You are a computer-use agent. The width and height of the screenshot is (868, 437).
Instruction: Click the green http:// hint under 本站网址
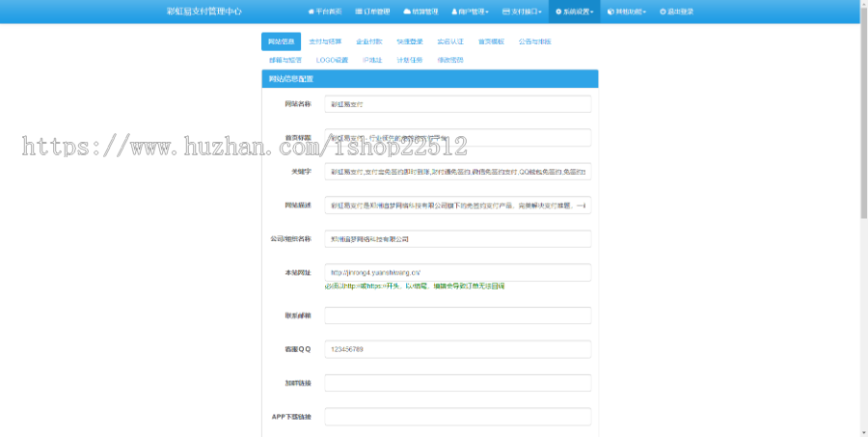click(414, 287)
